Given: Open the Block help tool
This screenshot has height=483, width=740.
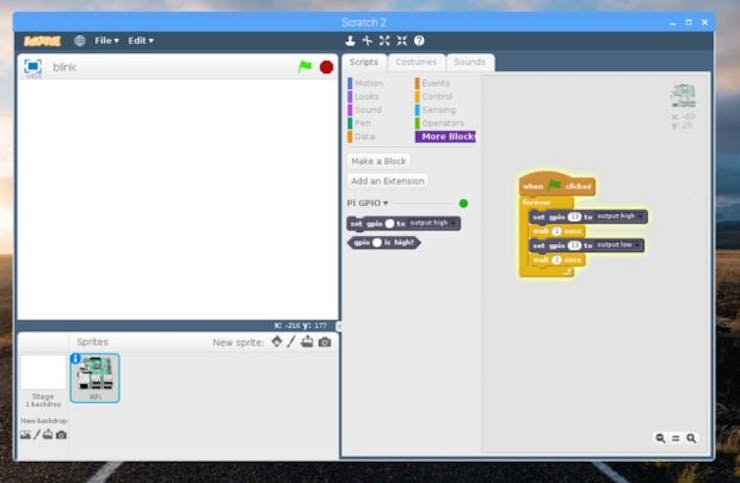Looking at the screenshot, I should pyautogui.click(x=419, y=41).
